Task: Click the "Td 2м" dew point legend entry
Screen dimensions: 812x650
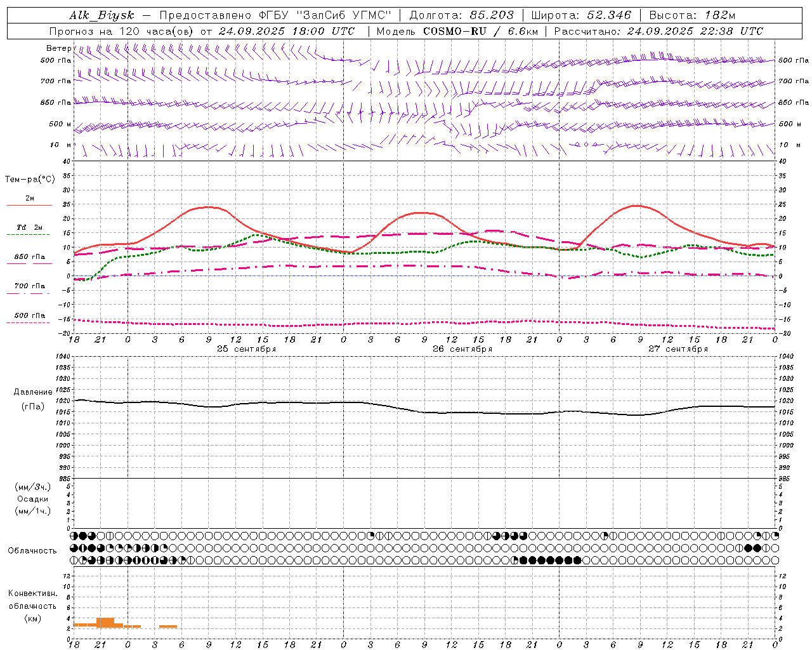Action: point(30,227)
